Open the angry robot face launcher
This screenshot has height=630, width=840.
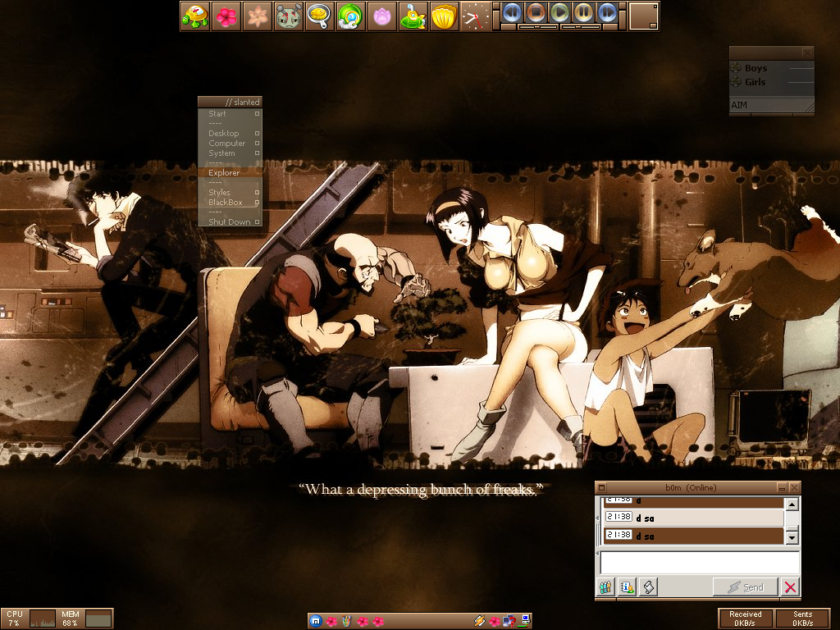coord(289,16)
